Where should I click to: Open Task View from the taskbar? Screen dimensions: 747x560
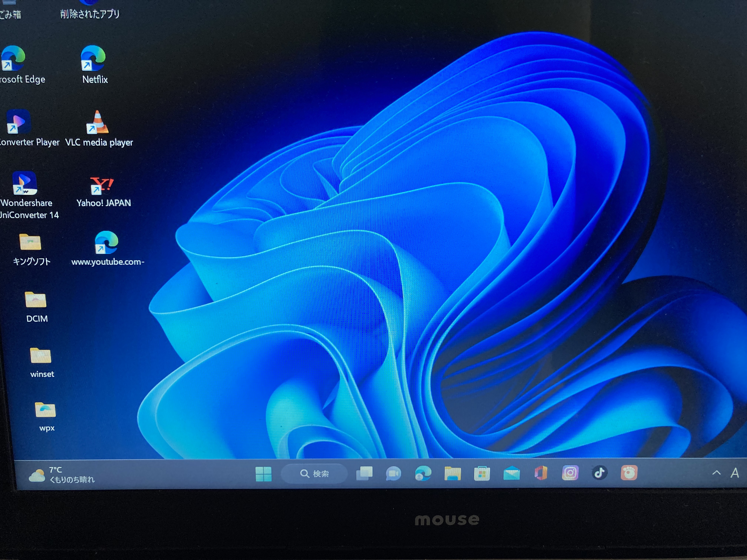pos(364,473)
